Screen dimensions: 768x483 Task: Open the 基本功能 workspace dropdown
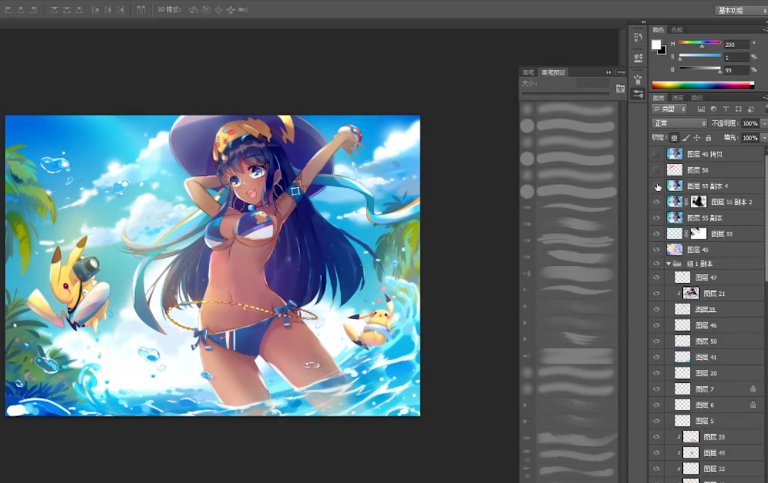(741, 10)
